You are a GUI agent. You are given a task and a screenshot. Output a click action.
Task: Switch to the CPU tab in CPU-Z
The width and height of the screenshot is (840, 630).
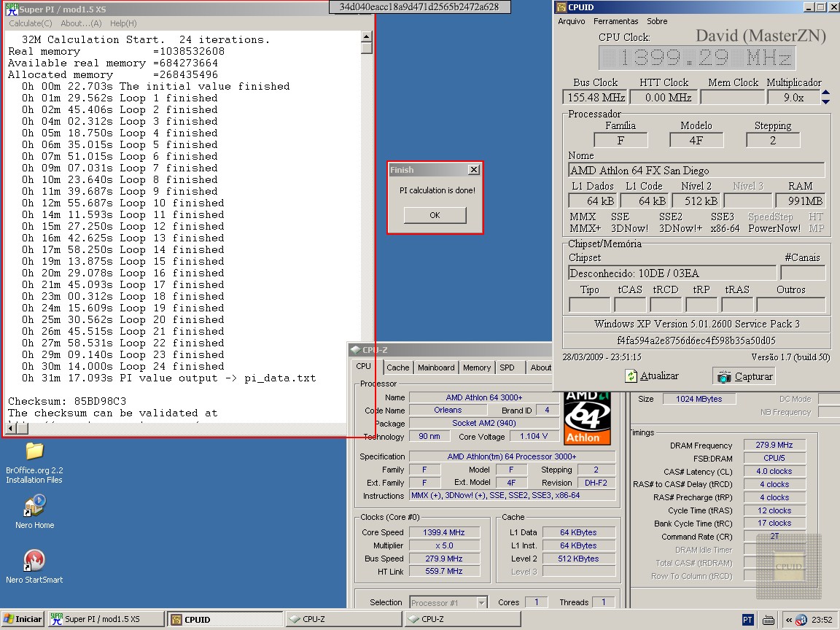coord(364,367)
